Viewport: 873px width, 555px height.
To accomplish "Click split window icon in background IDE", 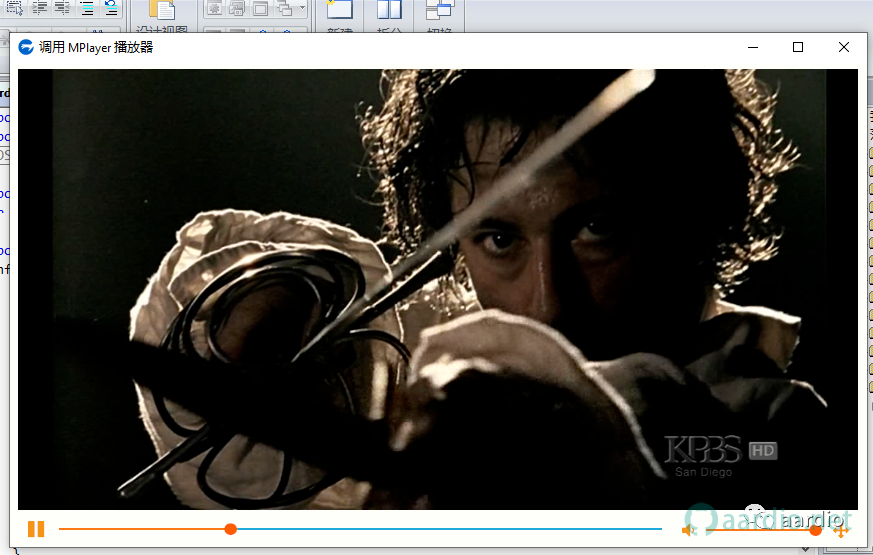I will pyautogui.click(x=389, y=9).
